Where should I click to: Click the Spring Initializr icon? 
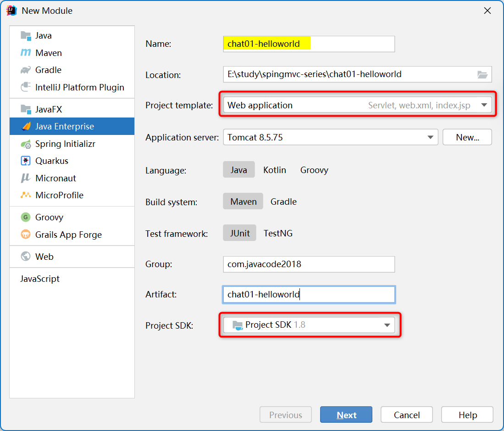(x=26, y=144)
